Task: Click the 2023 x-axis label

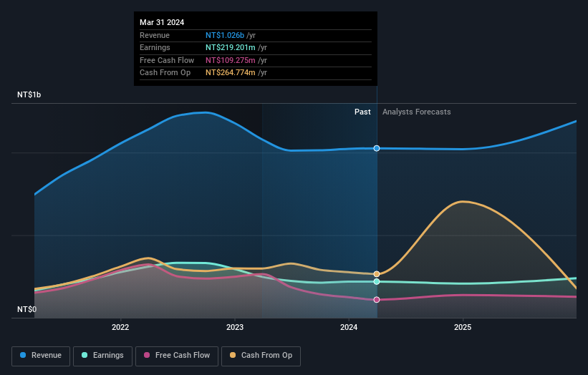Action: click(235, 327)
